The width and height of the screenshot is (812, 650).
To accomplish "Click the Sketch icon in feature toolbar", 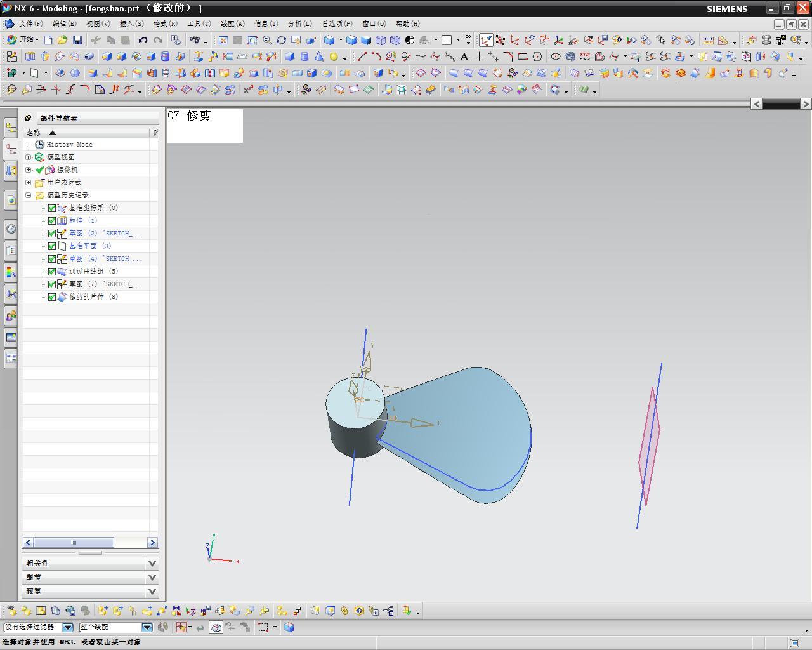I will 11,56.
